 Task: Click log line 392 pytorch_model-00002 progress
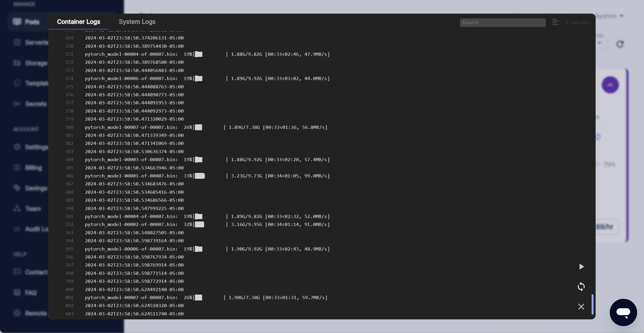pyautogui.click(x=207, y=224)
